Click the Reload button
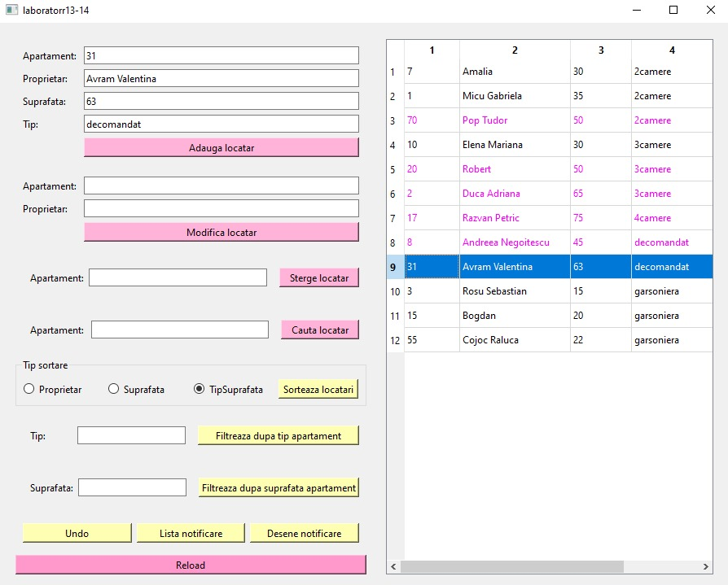 click(x=191, y=565)
